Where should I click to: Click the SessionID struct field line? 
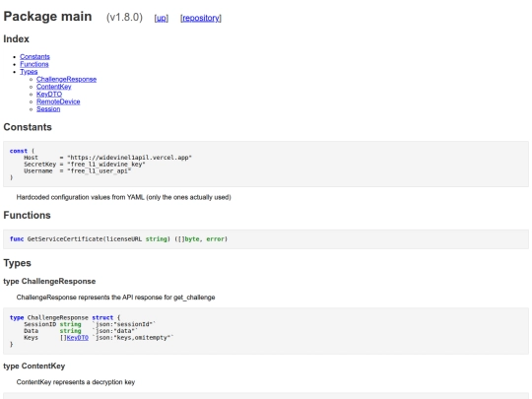[90, 324]
